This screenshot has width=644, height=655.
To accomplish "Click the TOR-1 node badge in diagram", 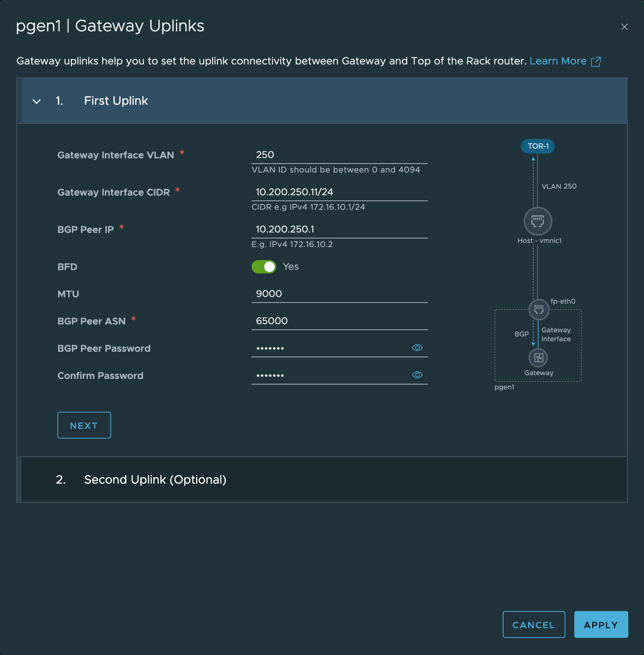I will (x=537, y=146).
